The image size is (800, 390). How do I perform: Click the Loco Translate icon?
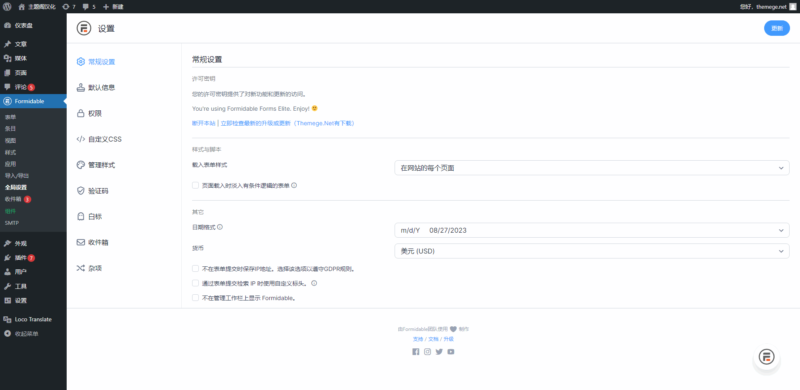tap(7, 320)
